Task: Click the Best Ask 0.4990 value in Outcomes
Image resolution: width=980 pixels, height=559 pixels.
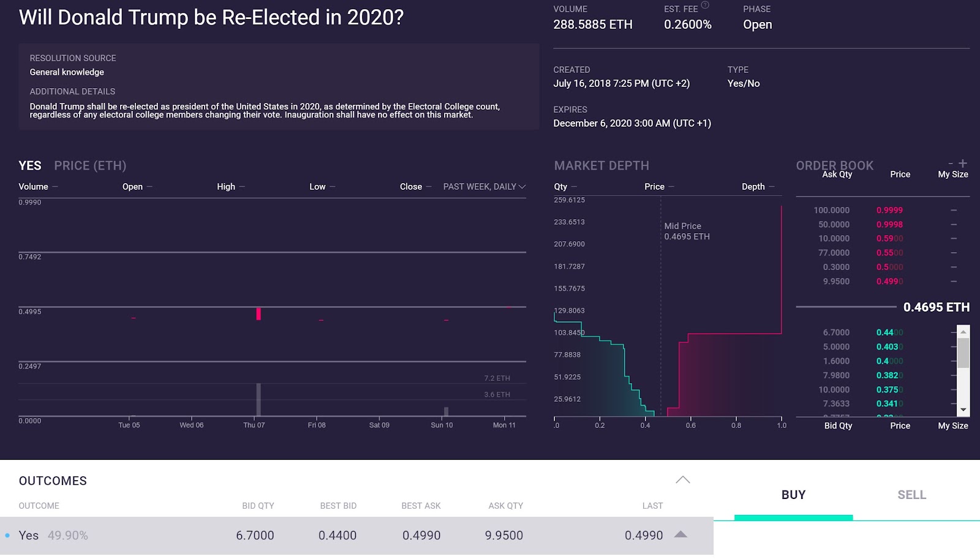Action: (421, 535)
